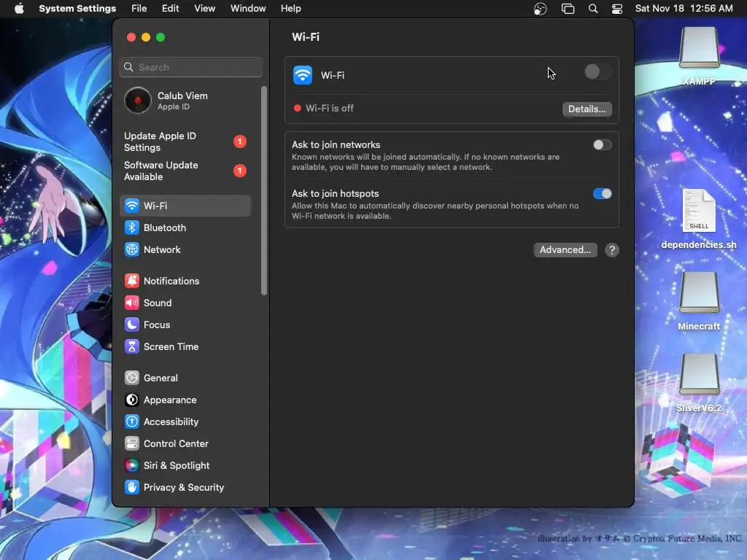
Task: Click the Wi-Fi Details... button
Action: point(587,109)
